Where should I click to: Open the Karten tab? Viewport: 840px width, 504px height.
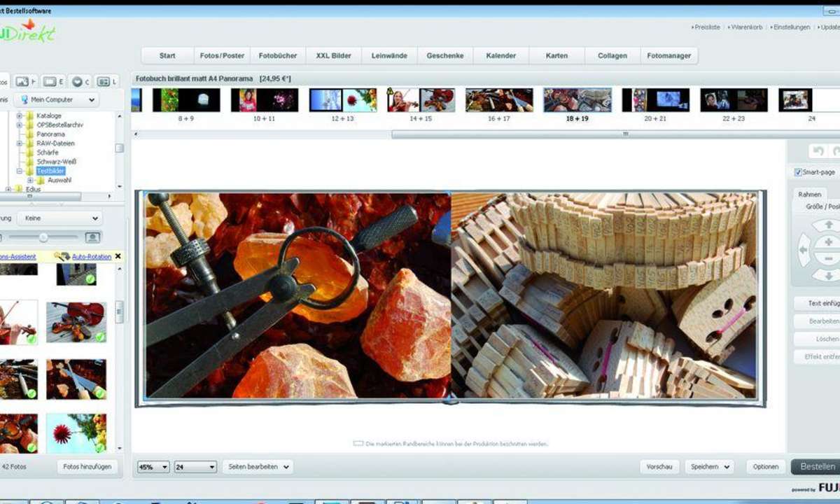[x=556, y=55]
